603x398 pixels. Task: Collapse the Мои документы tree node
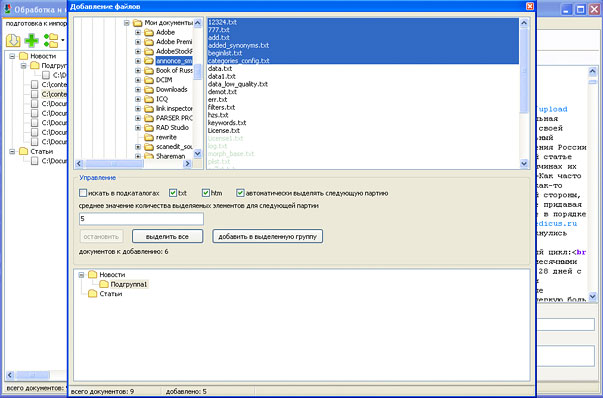click(x=127, y=23)
